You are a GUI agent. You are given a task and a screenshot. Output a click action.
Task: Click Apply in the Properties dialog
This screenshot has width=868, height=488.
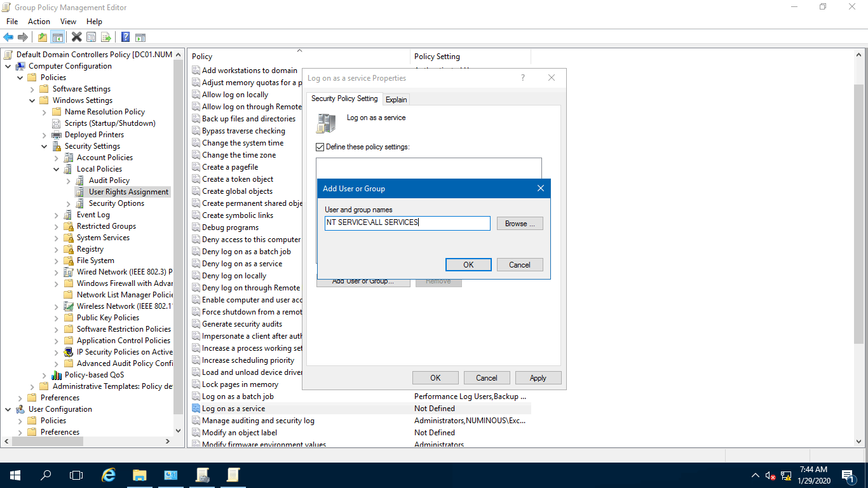[x=538, y=378]
